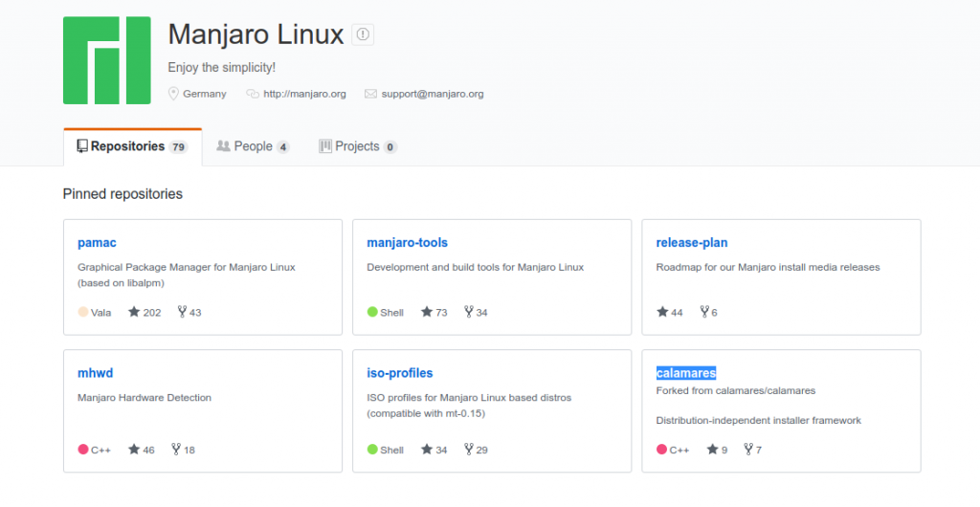Click the star icon on manjaro-tools card
The width and height of the screenshot is (980, 507).
coord(426,312)
